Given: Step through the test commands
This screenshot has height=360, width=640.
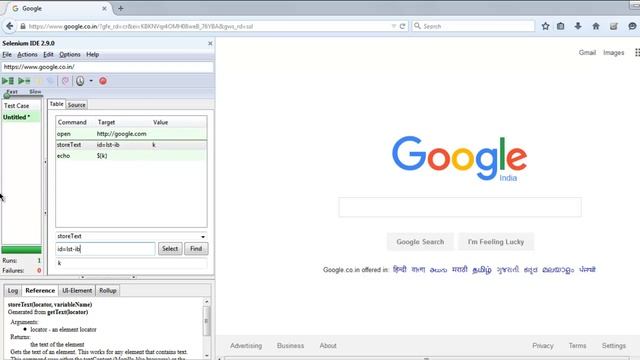Looking at the screenshot, I should [50, 81].
